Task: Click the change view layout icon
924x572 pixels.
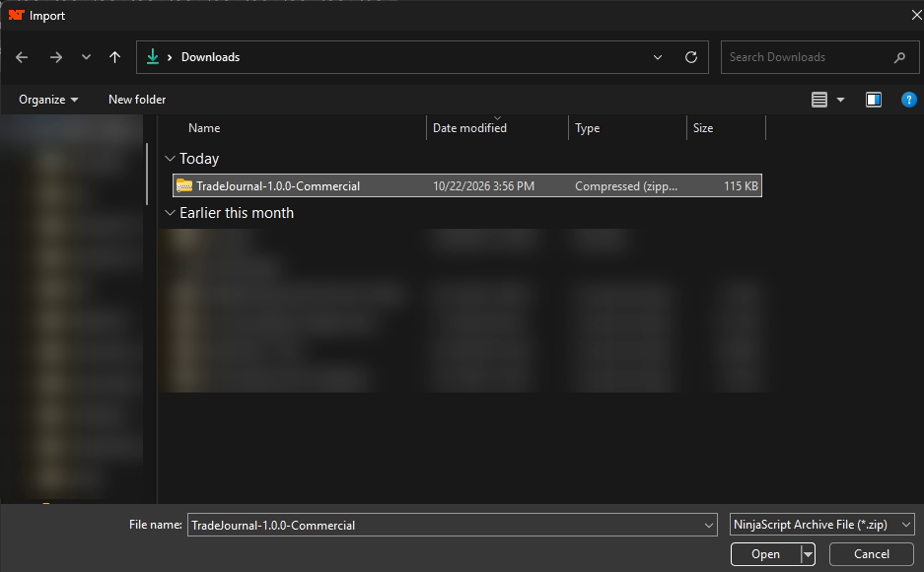Action: (x=819, y=100)
